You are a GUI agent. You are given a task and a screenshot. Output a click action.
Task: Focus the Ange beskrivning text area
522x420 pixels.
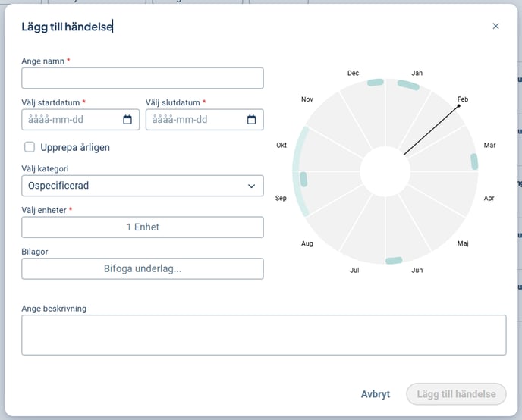263,335
